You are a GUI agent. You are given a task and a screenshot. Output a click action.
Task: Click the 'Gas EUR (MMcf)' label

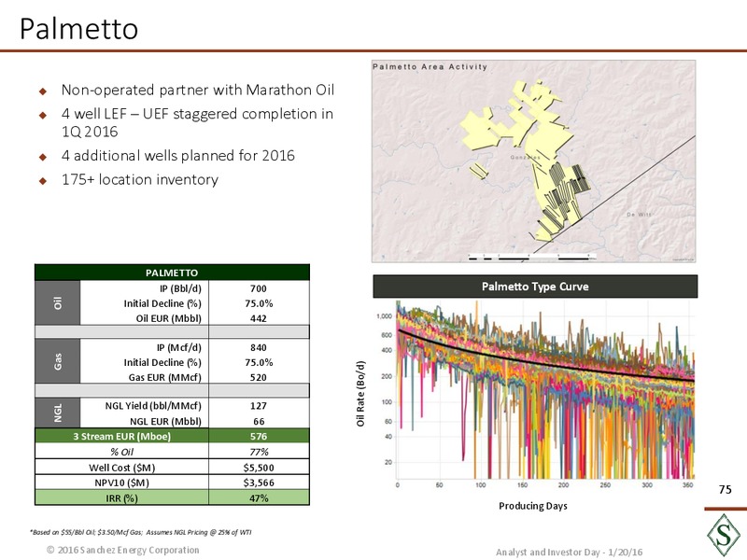click(x=165, y=377)
